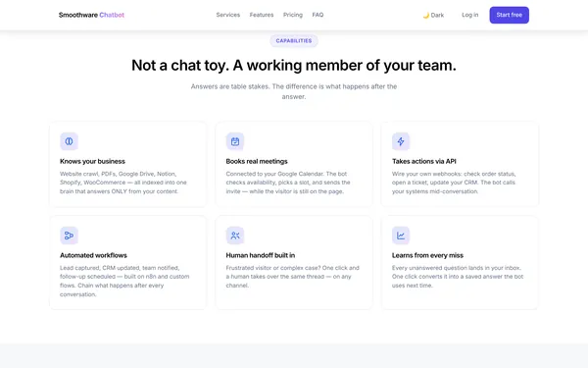Jump to the FAQ nav item
The image size is (588, 368).
click(x=318, y=15)
